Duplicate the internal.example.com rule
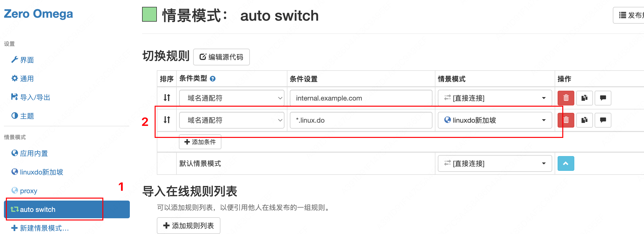644x234 pixels. [x=584, y=98]
